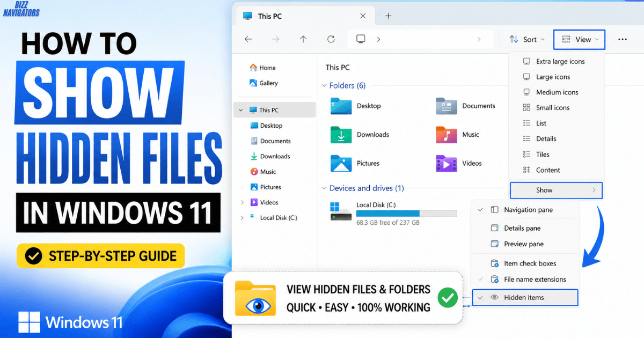The image size is (644, 338).
Task: Select the Downloads folder icon
Action: (x=341, y=135)
